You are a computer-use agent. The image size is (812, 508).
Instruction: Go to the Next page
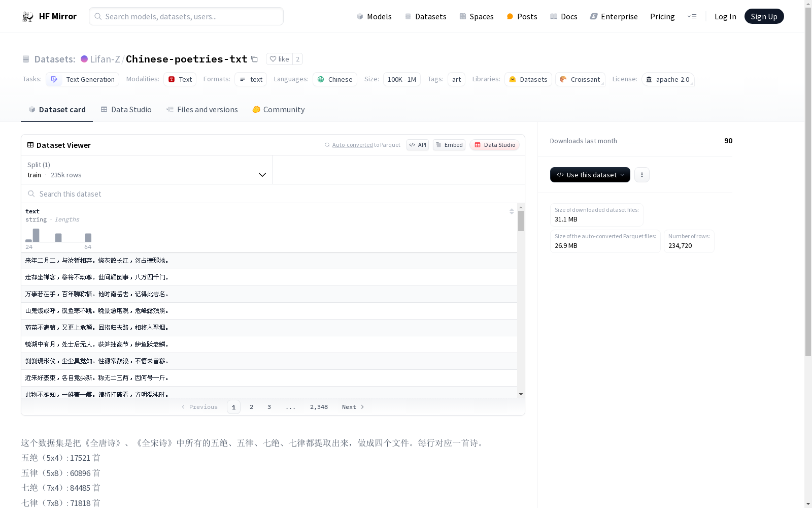coord(353,407)
